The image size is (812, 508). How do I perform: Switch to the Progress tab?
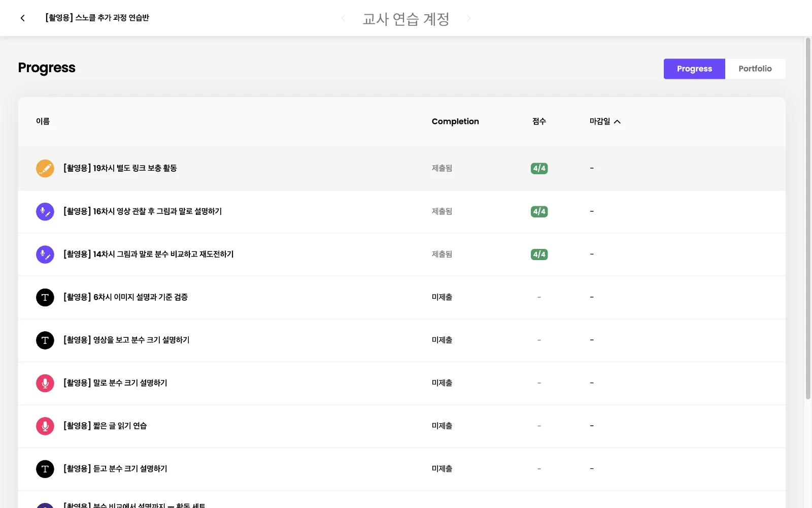(x=694, y=69)
